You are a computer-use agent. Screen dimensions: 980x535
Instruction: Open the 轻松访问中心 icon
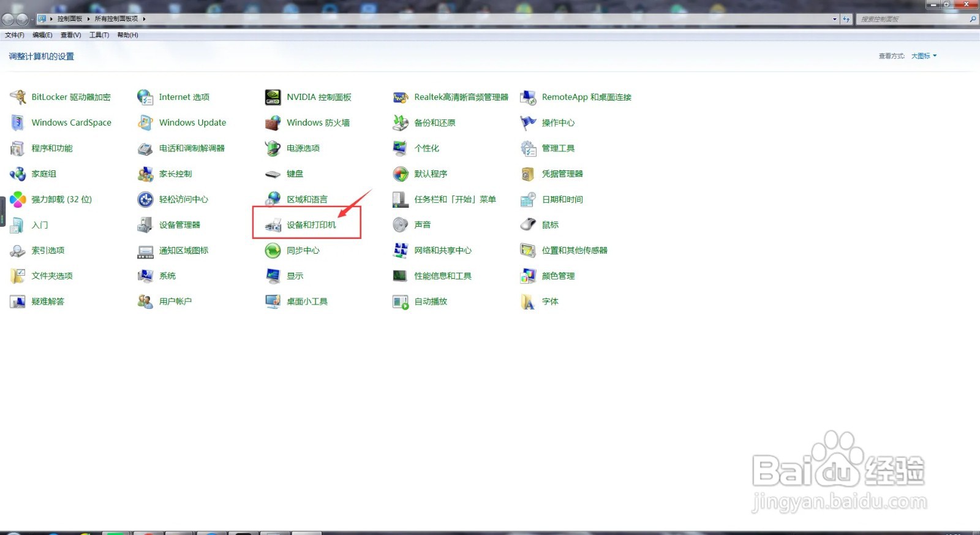coord(145,199)
